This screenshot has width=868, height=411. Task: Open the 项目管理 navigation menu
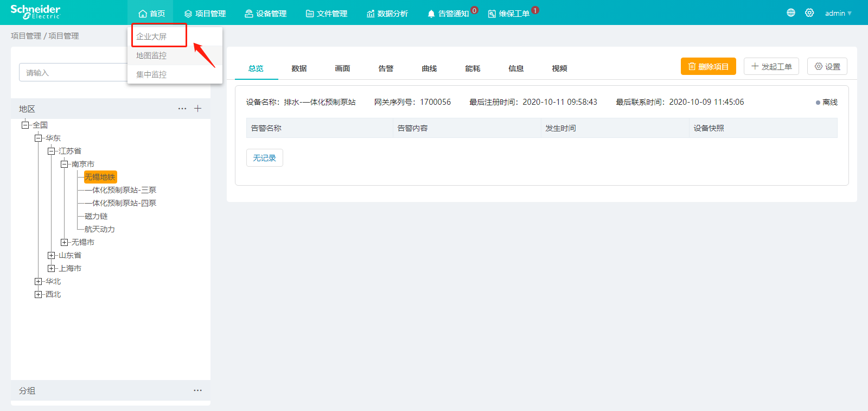[205, 14]
